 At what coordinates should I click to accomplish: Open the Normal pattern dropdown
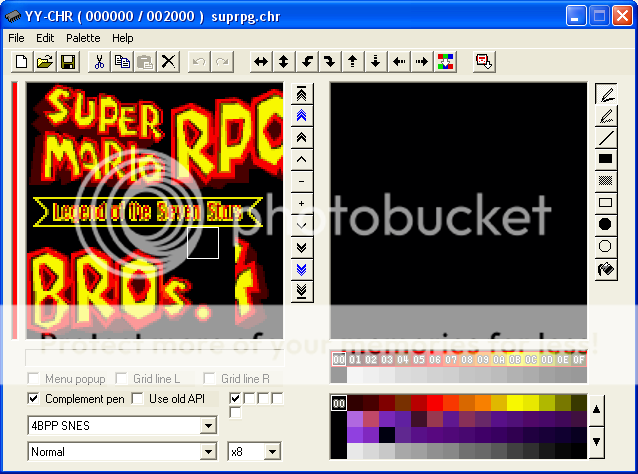tap(208, 452)
